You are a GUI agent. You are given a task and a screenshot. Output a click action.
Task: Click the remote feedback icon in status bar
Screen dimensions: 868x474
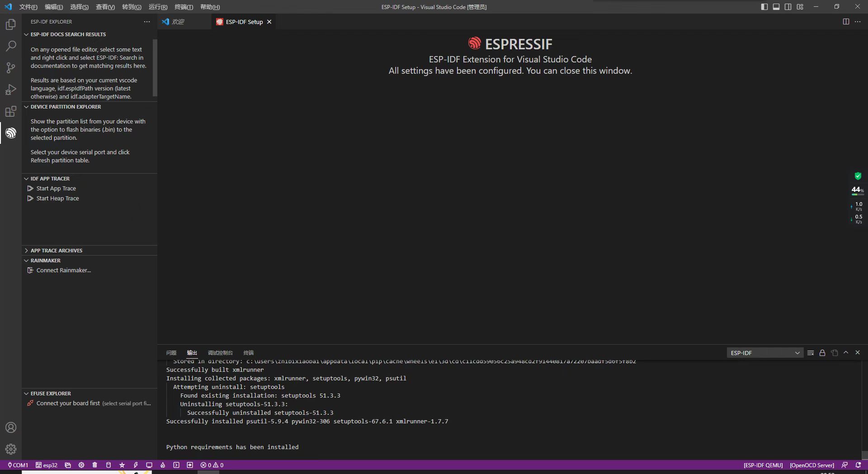[844, 465]
